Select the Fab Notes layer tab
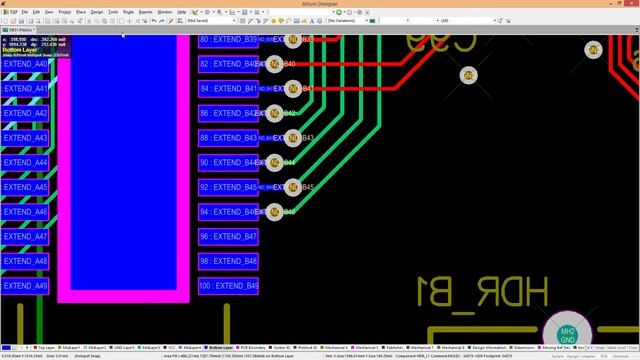The width and height of the screenshot is (640, 360). click(392, 348)
